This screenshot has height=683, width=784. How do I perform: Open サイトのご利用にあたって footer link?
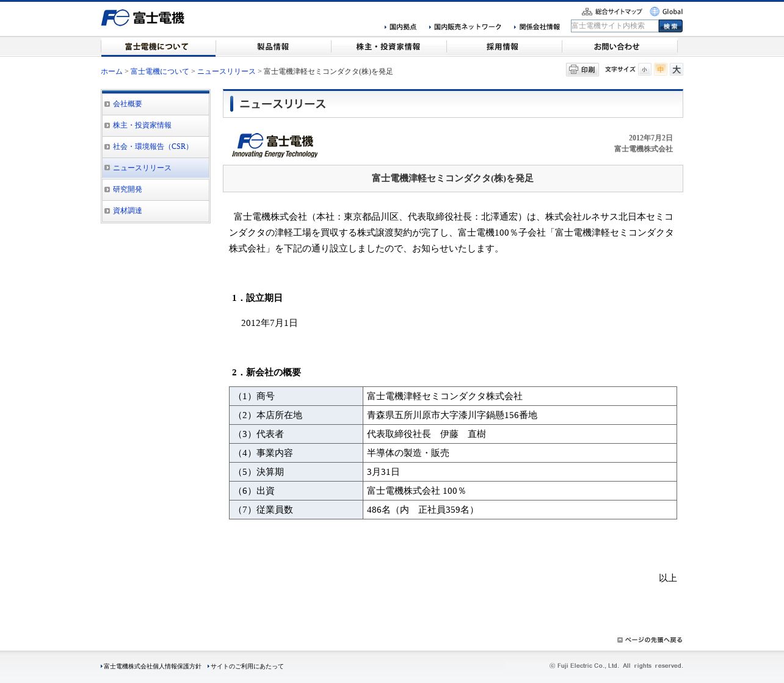pos(246,667)
